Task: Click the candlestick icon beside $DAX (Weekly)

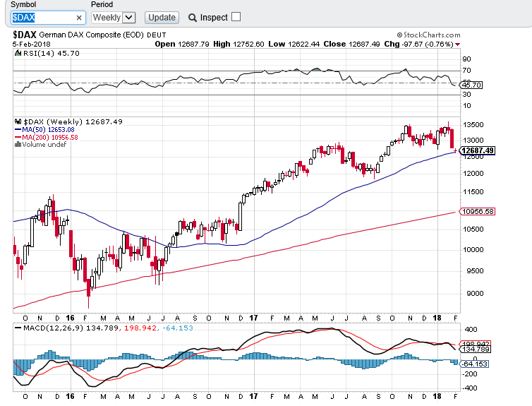Action: (x=18, y=121)
